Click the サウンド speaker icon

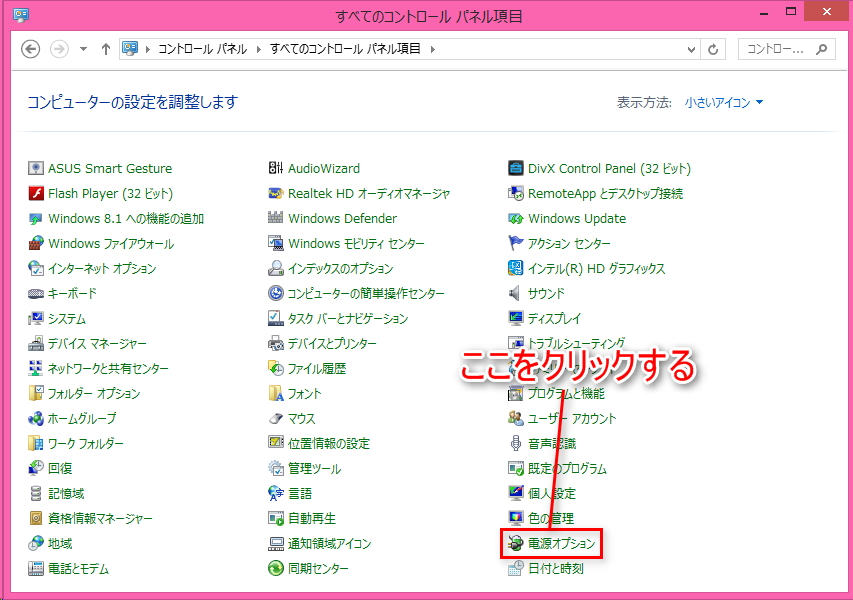coord(515,294)
